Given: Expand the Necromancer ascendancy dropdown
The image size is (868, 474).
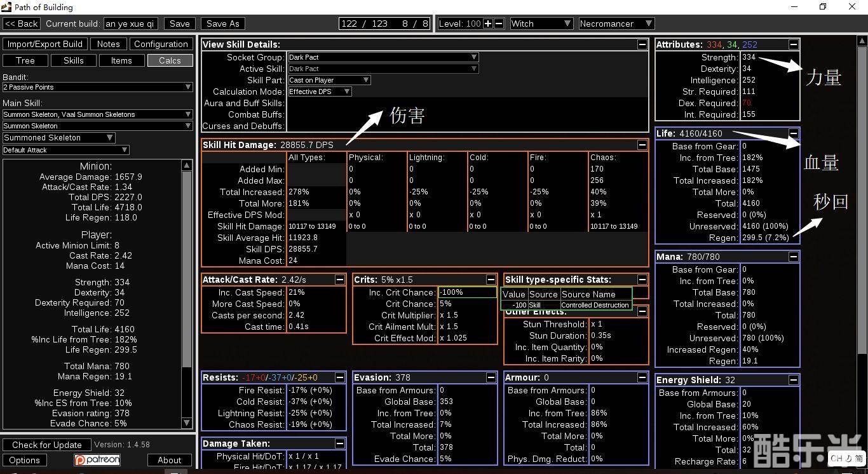Looking at the screenshot, I should pyautogui.click(x=616, y=24).
